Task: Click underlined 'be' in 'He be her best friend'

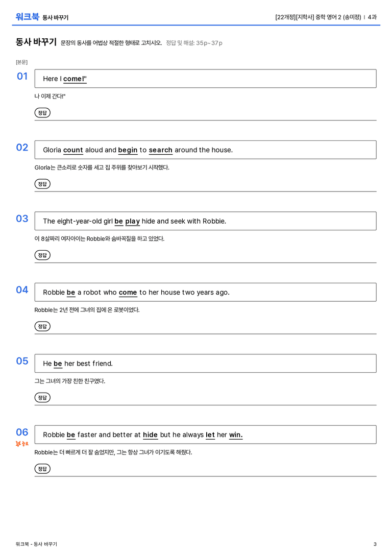Action: (58, 364)
